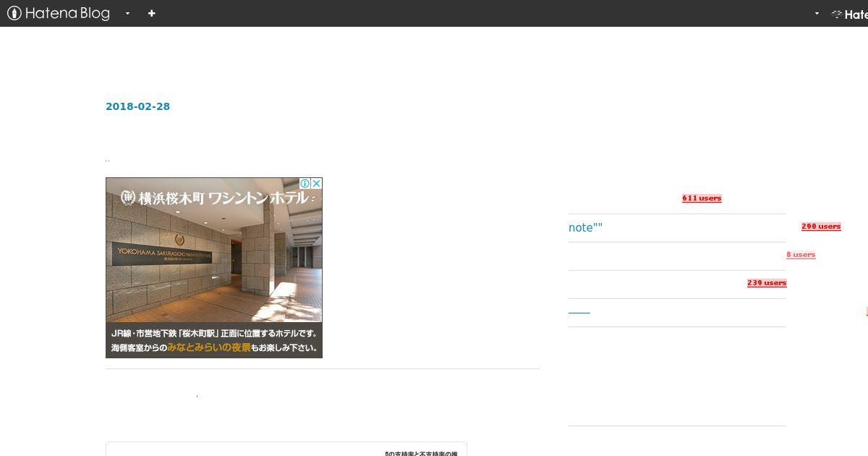This screenshot has width=868, height=456.
Task: Click the plus icon to write new entry
Action: pos(151,13)
